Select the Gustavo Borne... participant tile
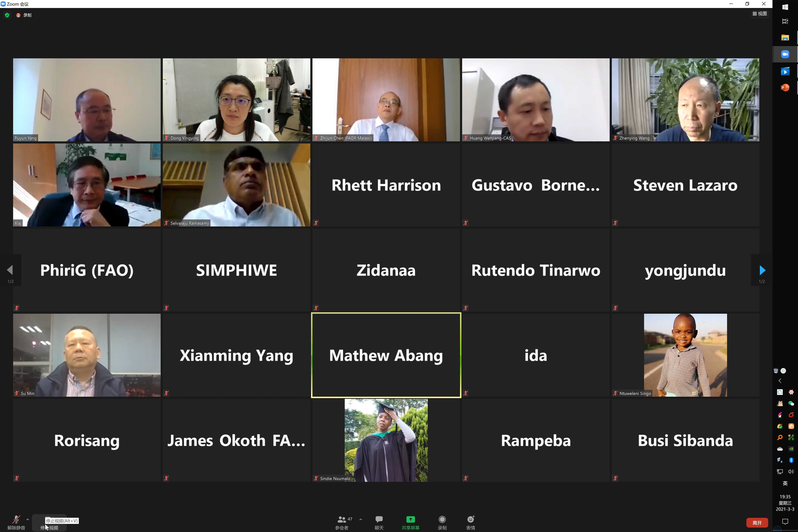The height and width of the screenshot is (532, 798). [536, 185]
